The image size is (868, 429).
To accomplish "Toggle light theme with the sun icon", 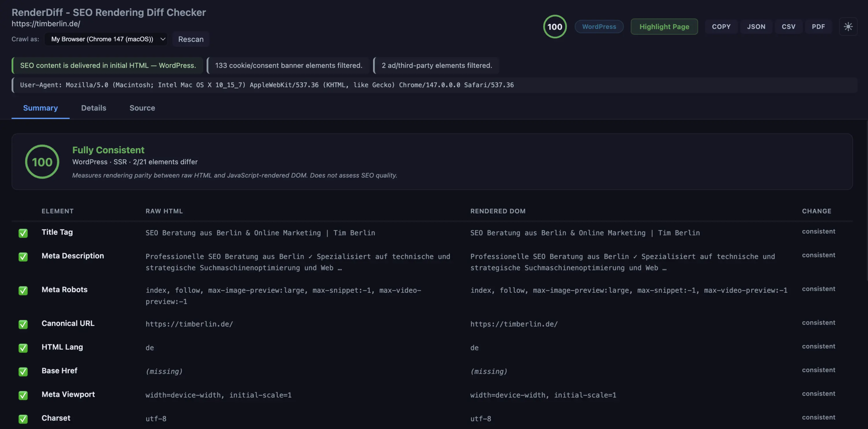I will pos(848,26).
